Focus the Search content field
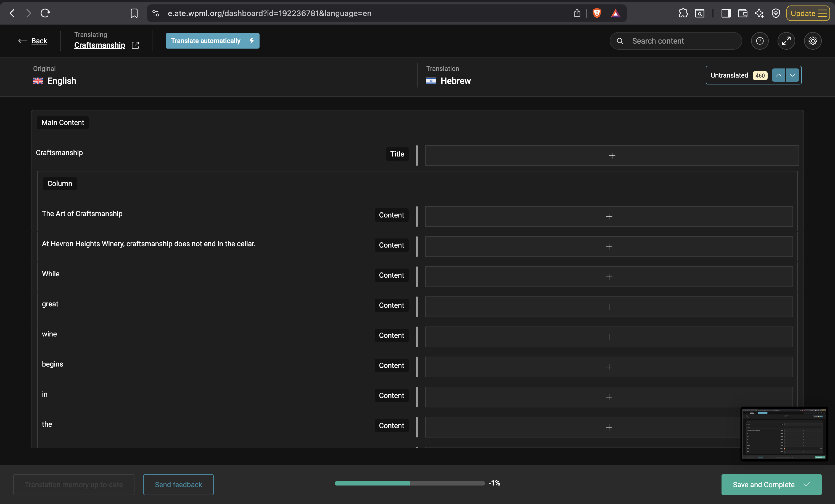This screenshot has height=504, width=835. tap(676, 41)
